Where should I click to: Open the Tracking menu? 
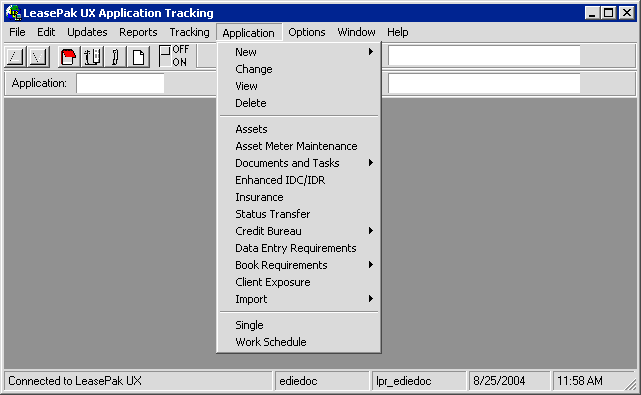coord(189,32)
